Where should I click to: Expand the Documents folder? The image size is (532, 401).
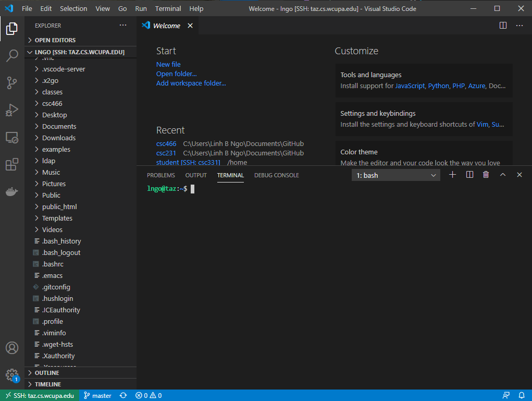coord(81,126)
